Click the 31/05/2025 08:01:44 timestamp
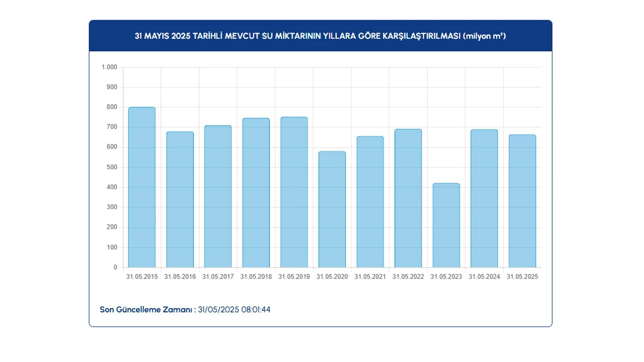The image size is (644, 362). pos(234,310)
